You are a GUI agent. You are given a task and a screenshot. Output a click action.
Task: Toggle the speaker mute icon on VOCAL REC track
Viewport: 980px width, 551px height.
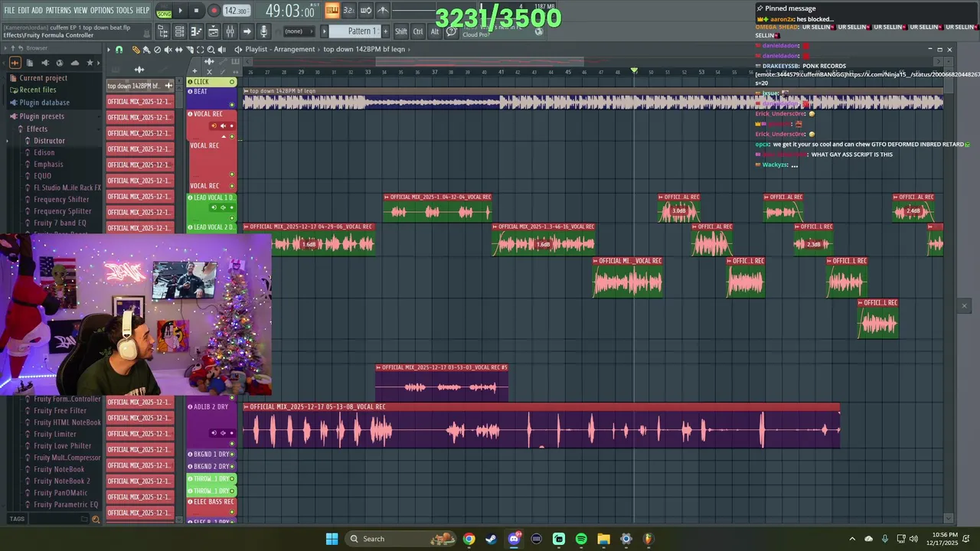coord(224,126)
